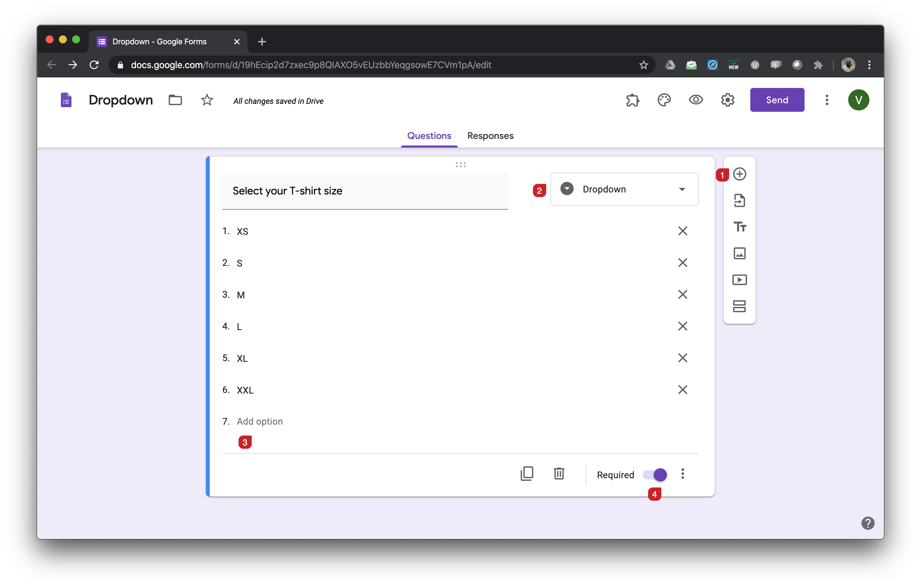The width and height of the screenshot is (921, 588).
Task: Open the Customize theme palette icon
Action: (x=664, y=100)
